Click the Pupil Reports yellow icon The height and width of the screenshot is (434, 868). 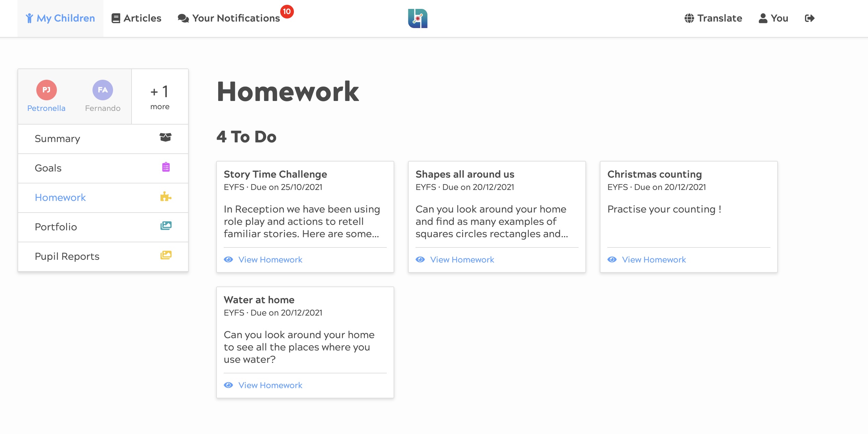[166, 255]
